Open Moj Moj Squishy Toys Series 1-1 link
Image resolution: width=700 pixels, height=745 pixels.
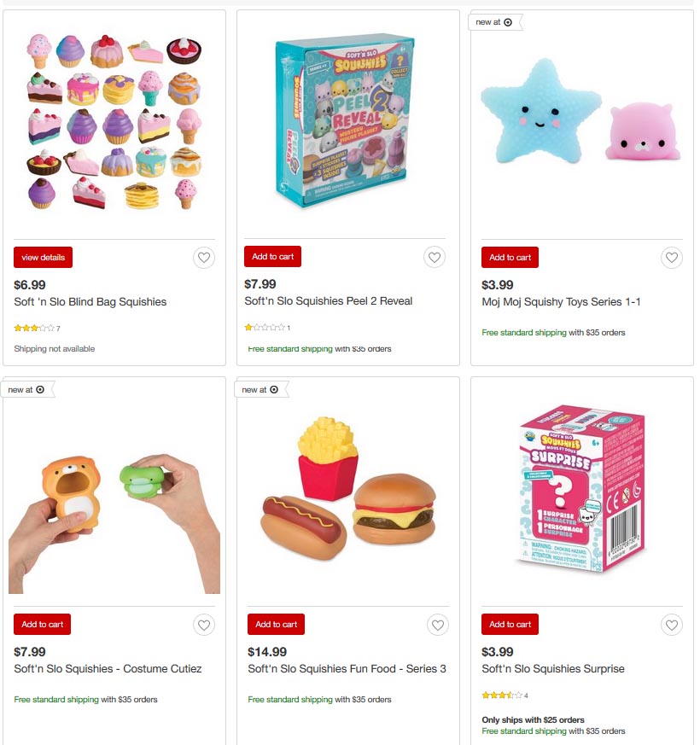tap(561, 302)
